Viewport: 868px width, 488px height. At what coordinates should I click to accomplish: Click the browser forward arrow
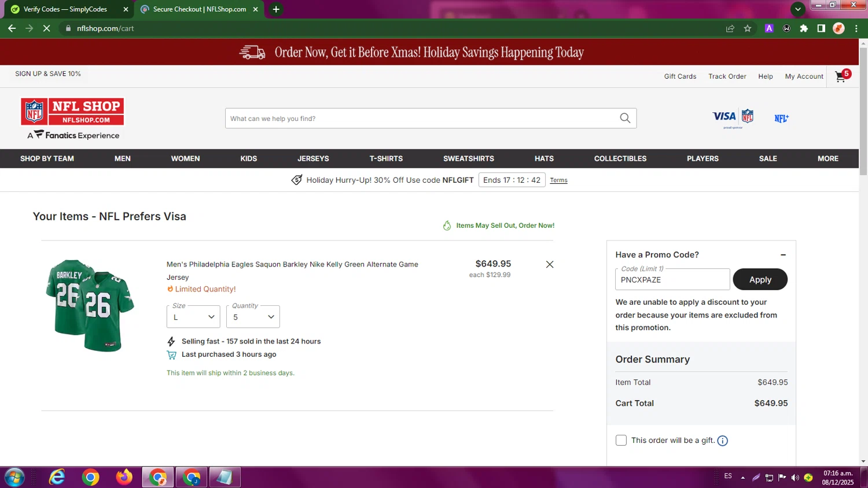[30, 28]
